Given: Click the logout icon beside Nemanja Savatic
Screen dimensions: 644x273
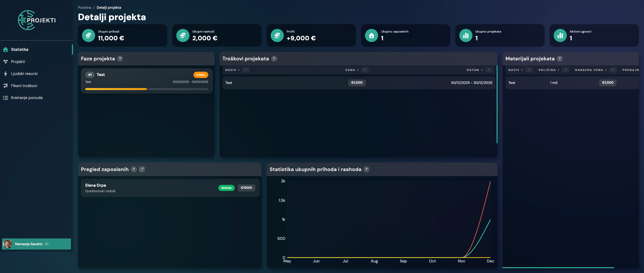Looking at the screenshot, I should (x=47, y=244).
